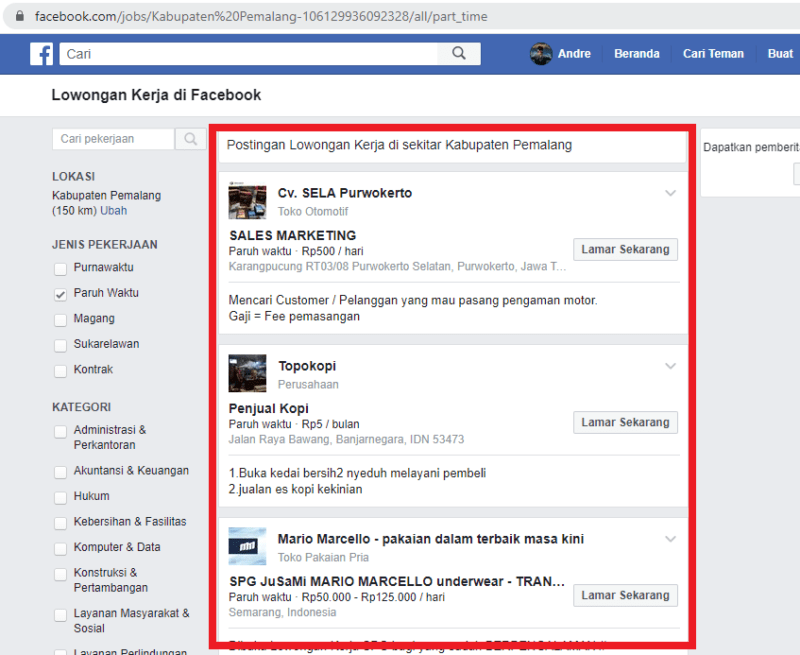Go to Beranda in navbar
The width and height of the screenshot is (800, 655).
click(637, 54)
